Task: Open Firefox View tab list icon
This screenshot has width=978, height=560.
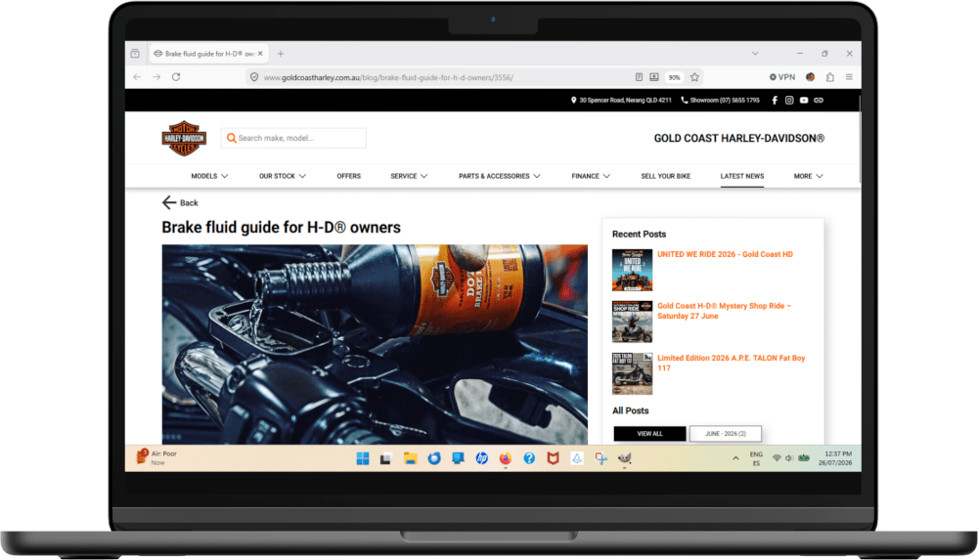Action: [x=135, y=54]
